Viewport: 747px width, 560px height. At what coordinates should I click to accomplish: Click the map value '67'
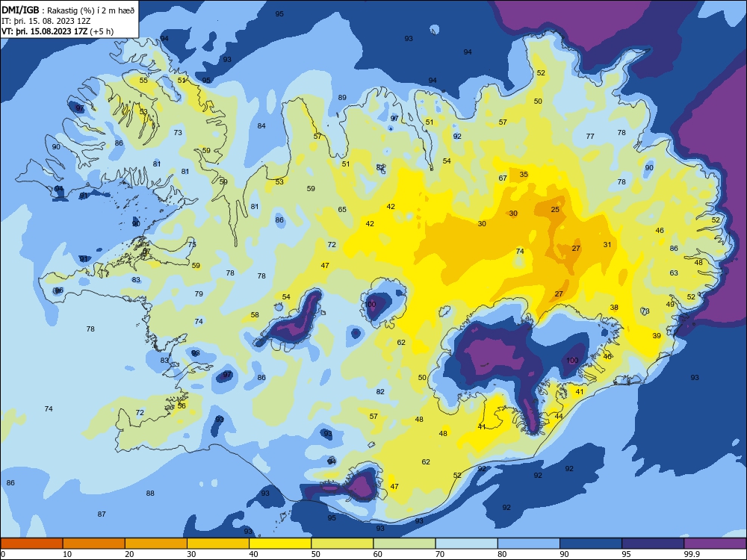coord(503,178)
